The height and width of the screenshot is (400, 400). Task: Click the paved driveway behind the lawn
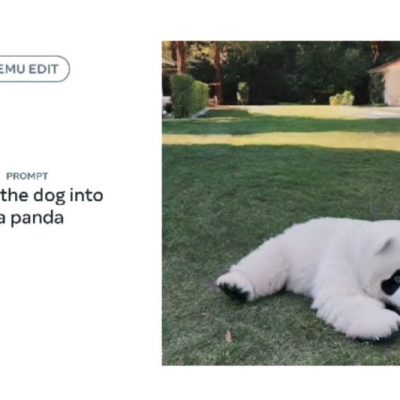tap(317, 112)
